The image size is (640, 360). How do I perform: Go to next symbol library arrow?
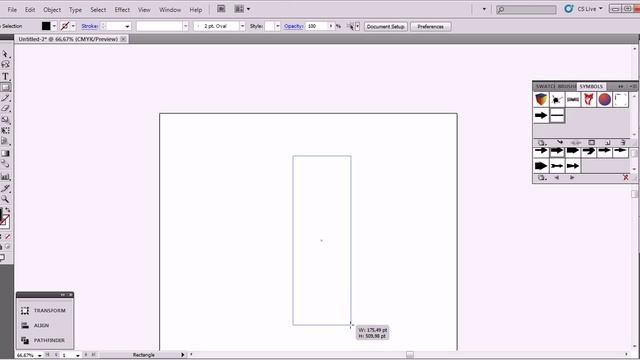tap(572, 178)
